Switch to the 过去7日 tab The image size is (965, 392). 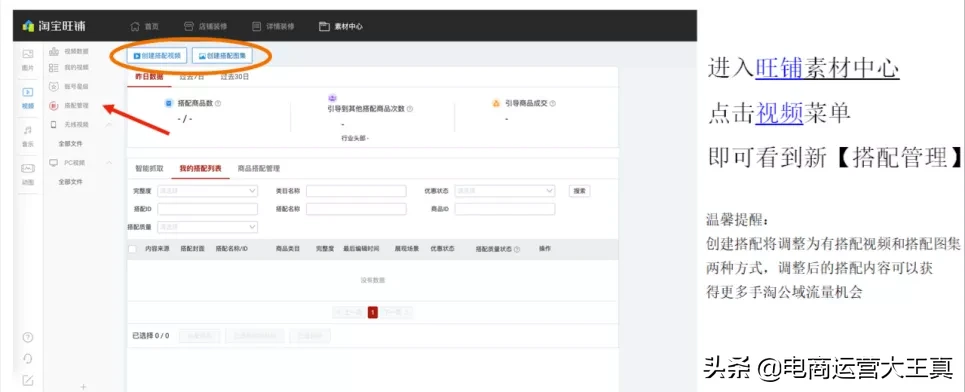tap(191, 77)
